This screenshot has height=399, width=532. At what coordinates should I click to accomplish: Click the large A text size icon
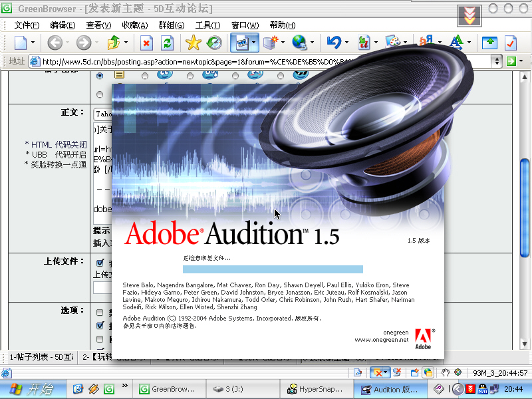[x=457, y=42]
